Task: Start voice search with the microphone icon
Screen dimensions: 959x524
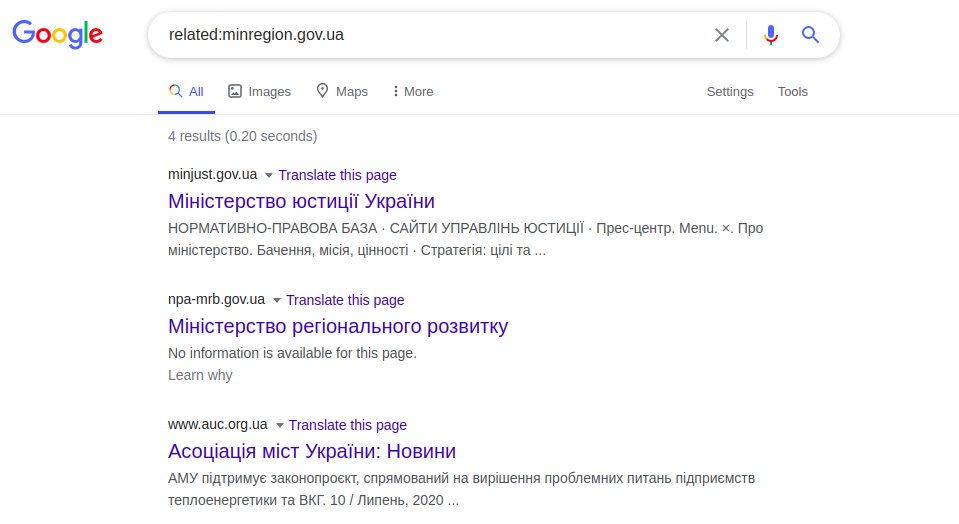Action: [x=771, y=35]
